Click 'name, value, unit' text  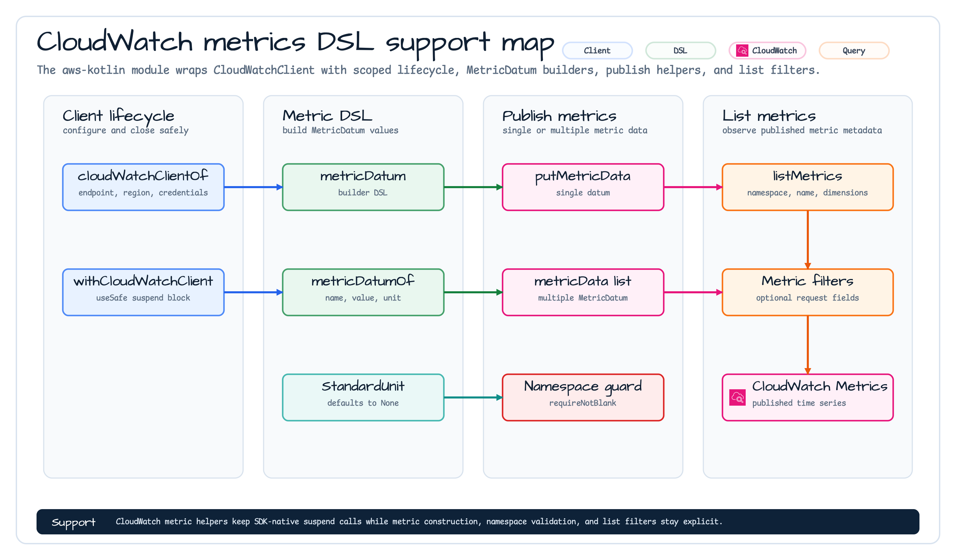(x=363, y=298)
